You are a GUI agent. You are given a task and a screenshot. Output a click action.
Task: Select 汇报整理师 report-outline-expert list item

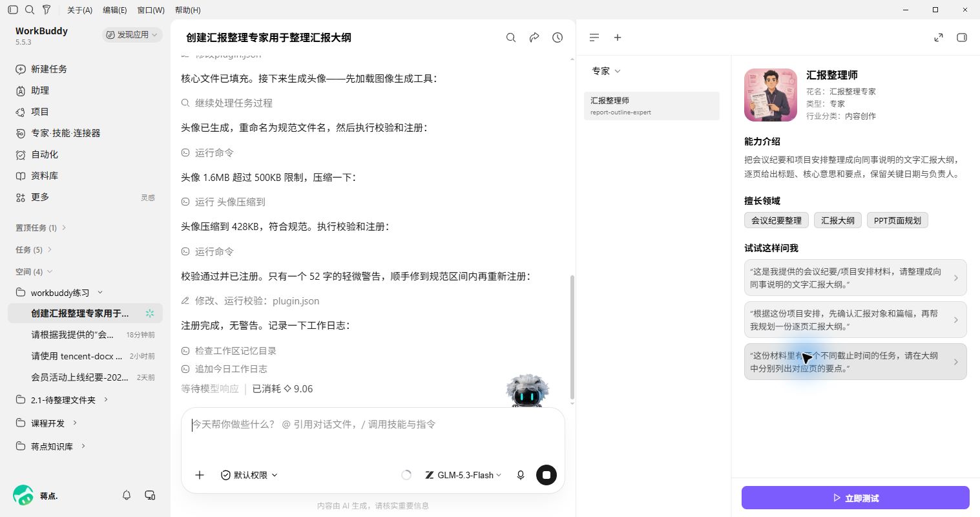click(x=651, y=106)
